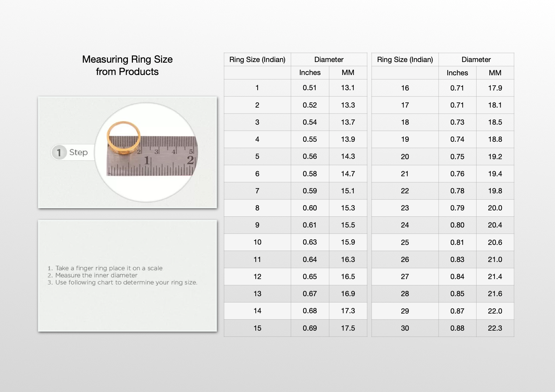Click the 17.9 MM value
Screen dimensions: 555x392
(495, 88)
